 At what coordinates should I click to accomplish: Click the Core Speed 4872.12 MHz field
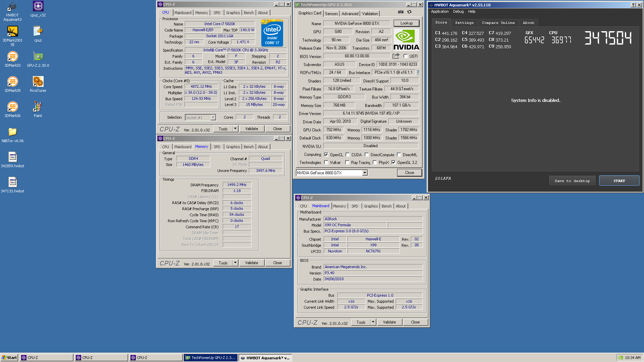(201, 86)
